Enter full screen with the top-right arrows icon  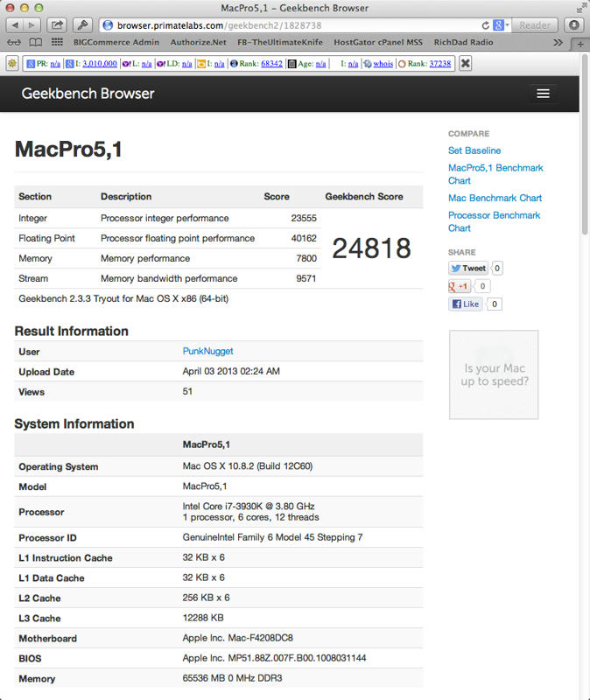point(581,8)
